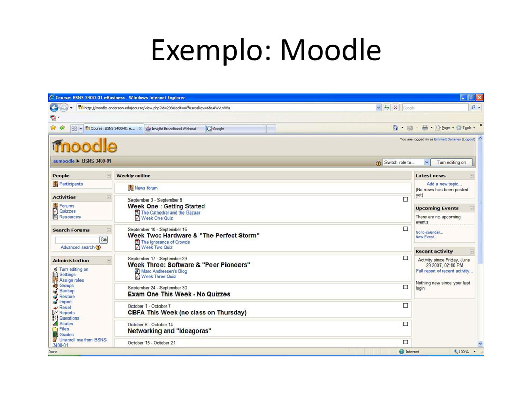Click the browser address bar URL

[226, 108]
